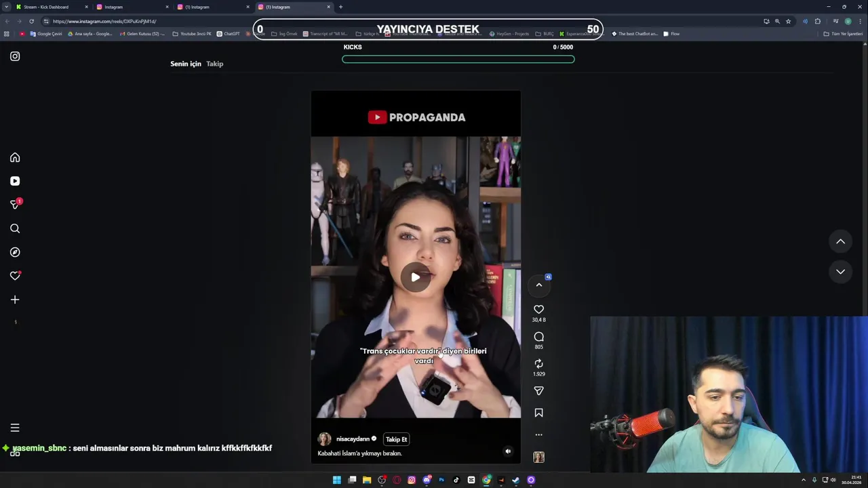This screenshot has height=488, width=868.
Task: Open the ChatGPT bookmark
Action: (x=228, y=34)
